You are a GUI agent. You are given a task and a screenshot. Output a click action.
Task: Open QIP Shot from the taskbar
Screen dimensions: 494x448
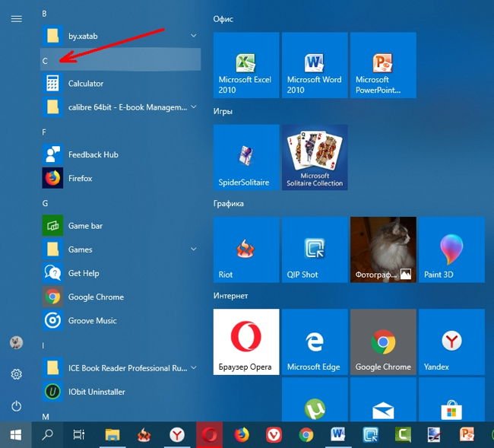371,435
